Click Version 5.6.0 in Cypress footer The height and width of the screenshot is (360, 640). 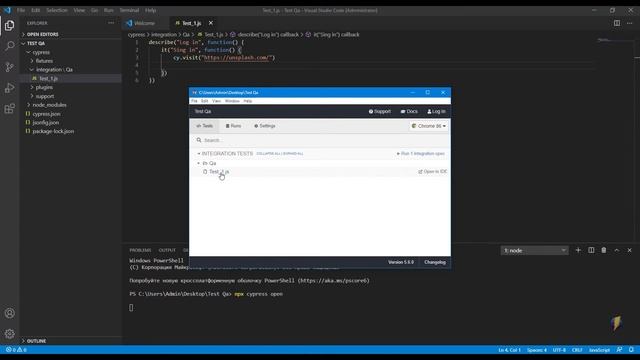tap(400, 262)
